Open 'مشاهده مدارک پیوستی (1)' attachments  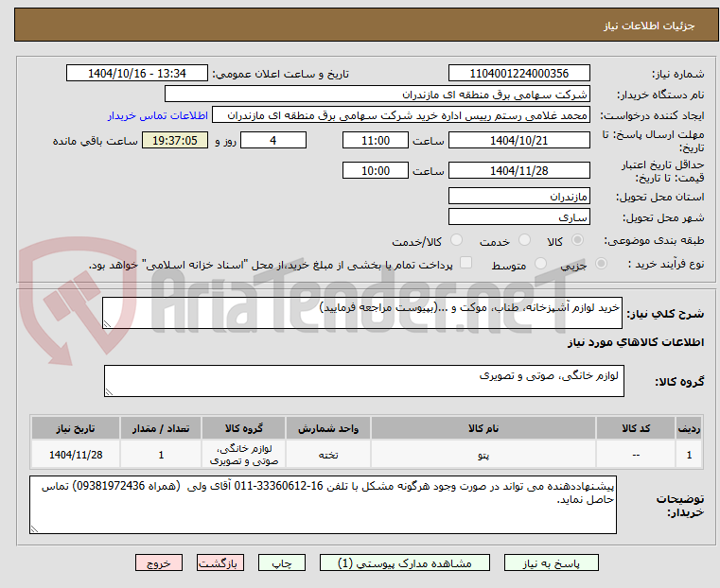[x=405, y=562]
